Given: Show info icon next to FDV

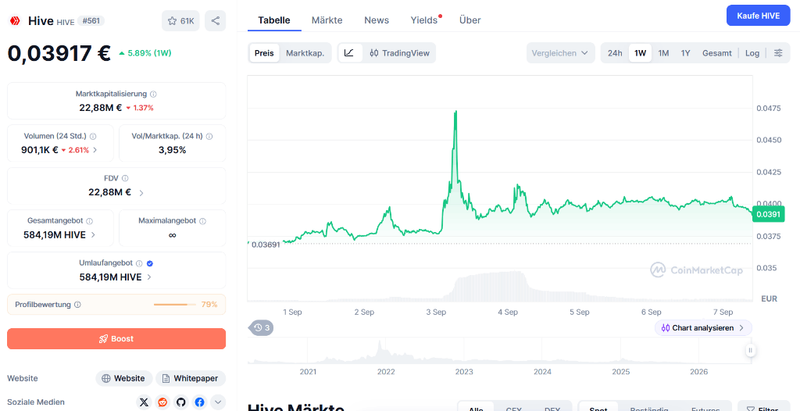Looking at the screenshot, I should tap(125, 178).
